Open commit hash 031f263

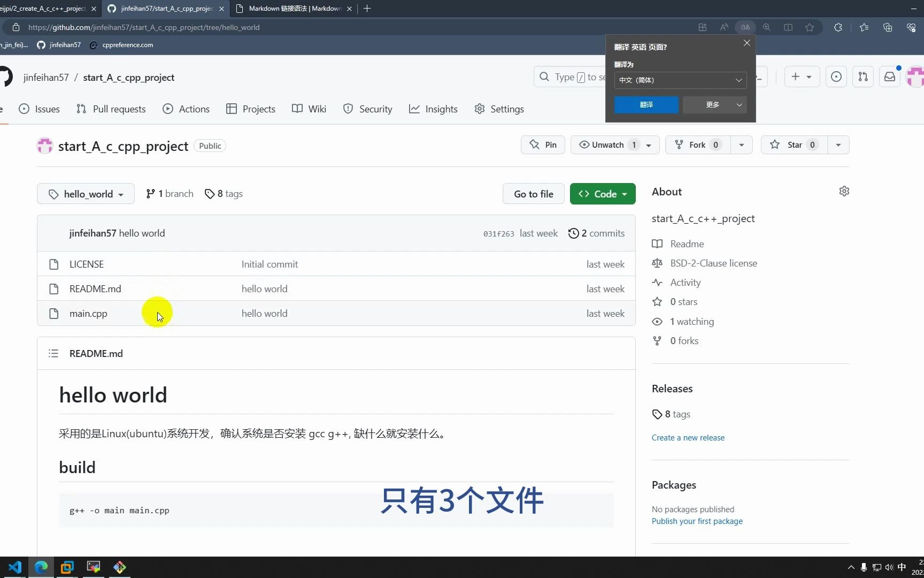click(498, 234)
